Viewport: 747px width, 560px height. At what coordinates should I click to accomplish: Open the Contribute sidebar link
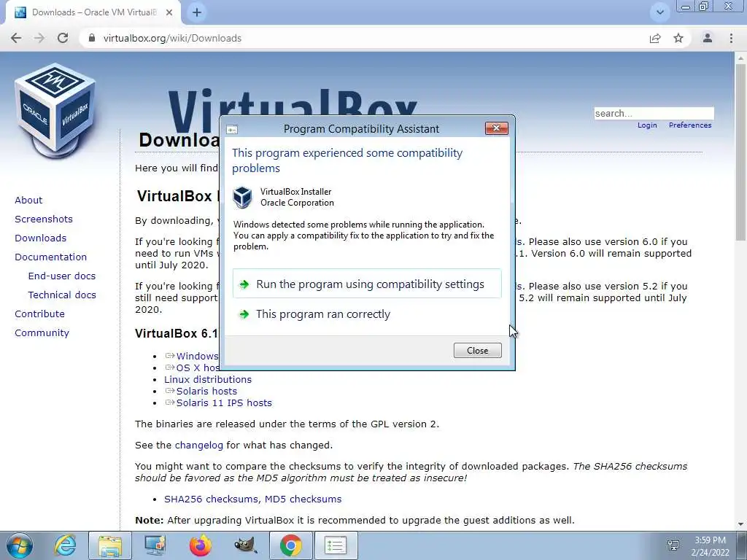[x=39, y=314]
